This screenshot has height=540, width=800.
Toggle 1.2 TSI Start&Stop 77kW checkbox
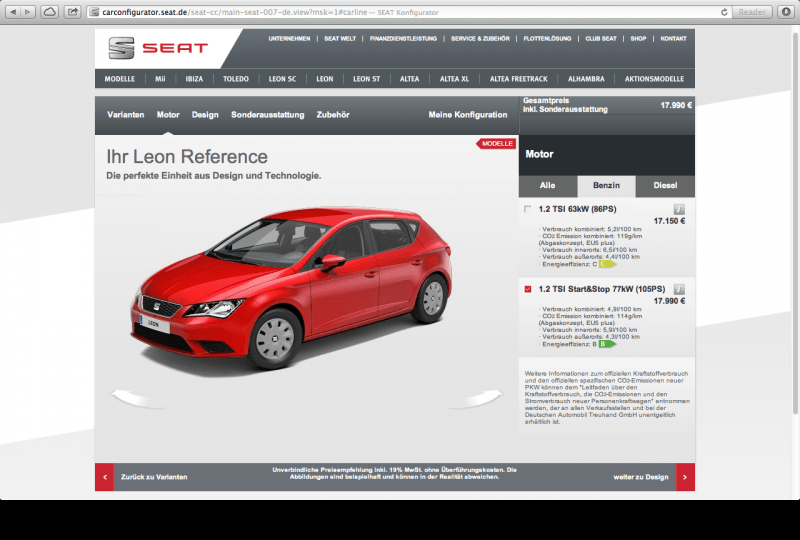coord(528,289)
